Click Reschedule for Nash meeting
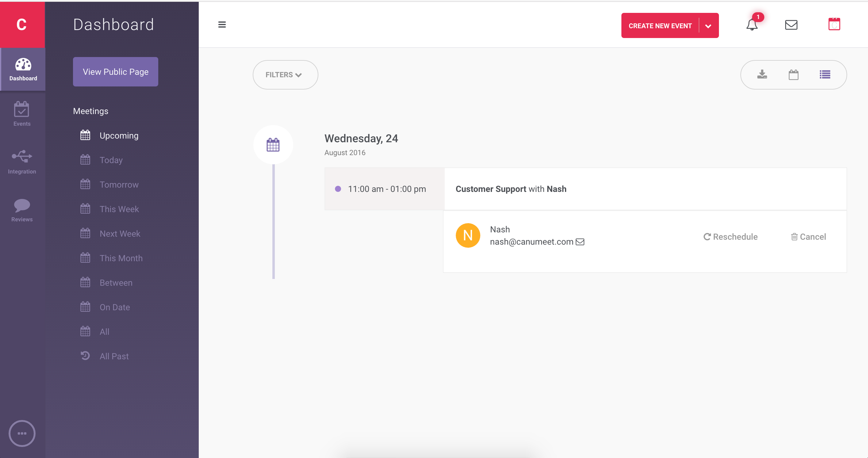868x458 pixels. (x=730, y=237)
